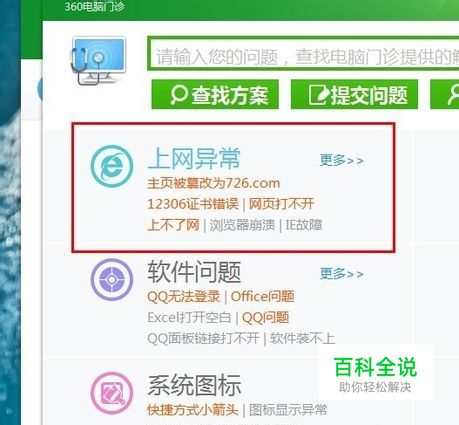Expand 更多>> next to 软件问题
Image resolution: width=459 pixels, height=425 pixels.
tap(341, 274)
